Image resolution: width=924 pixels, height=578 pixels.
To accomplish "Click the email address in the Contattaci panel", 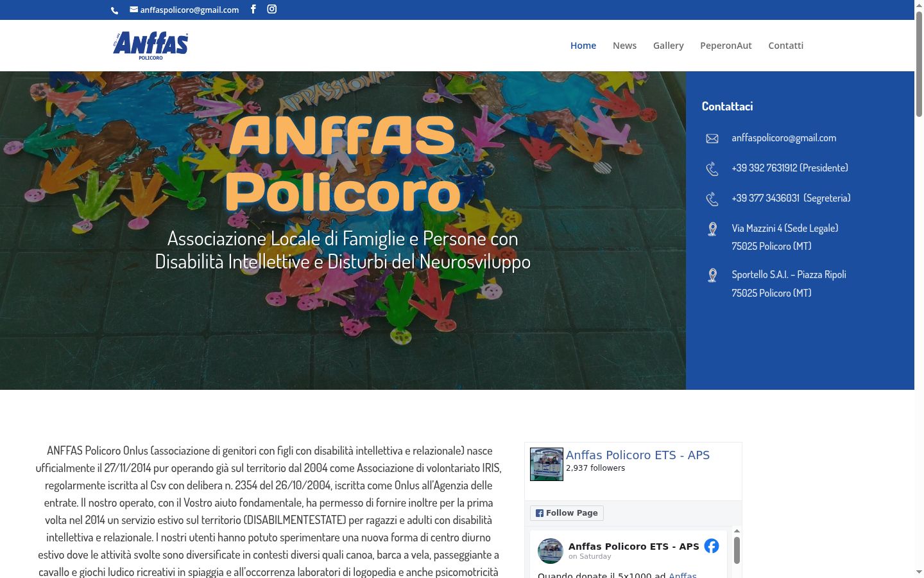I will point(783,137).
